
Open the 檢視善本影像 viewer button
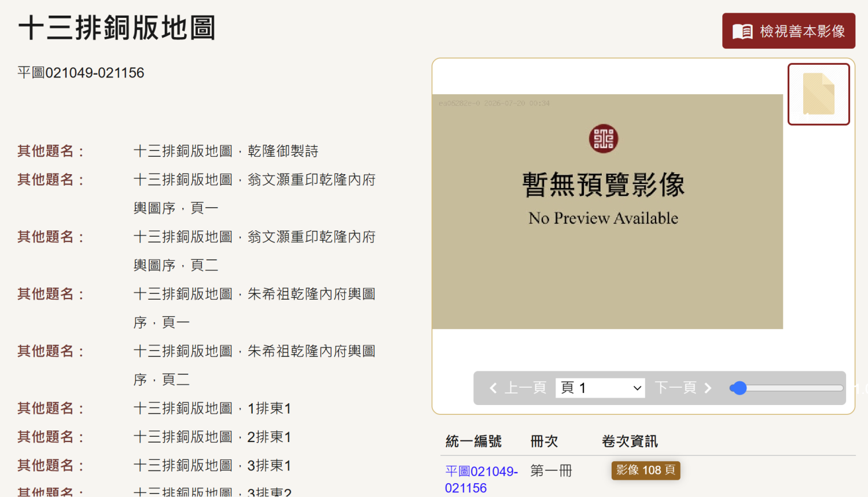788,31
